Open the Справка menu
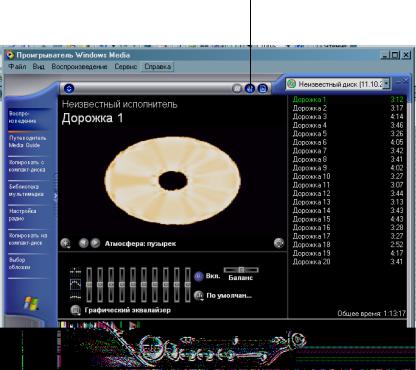416x370 pixels. [x=158, y=67]
